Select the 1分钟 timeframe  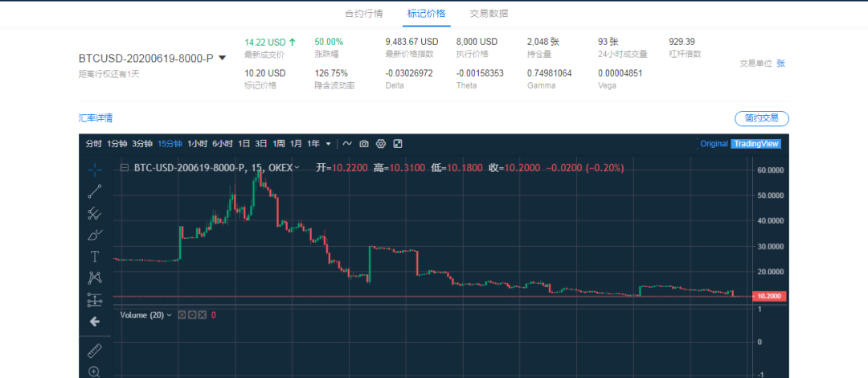[x=117, y=143]
